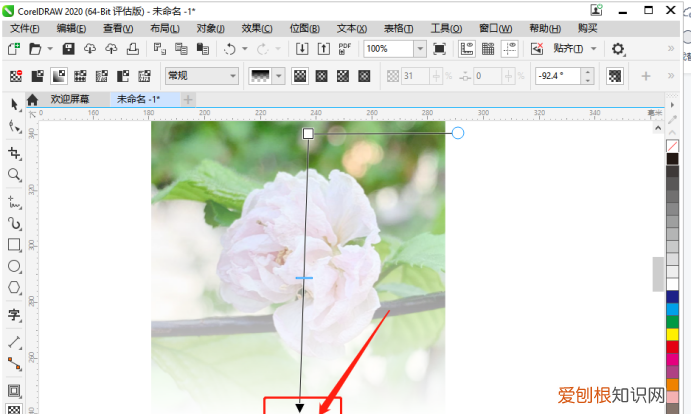Toggle the no-transparency button in property bar
Screen dimensions: 691x414
click(x=15, y=76)
